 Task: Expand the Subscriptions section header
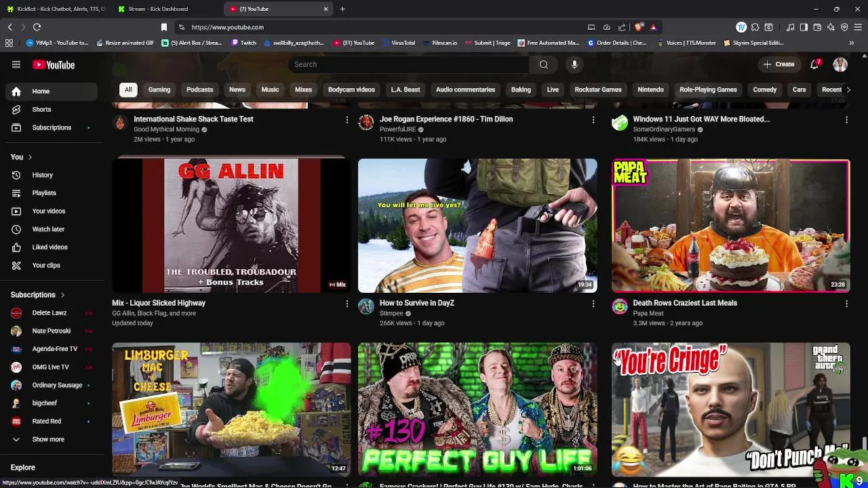tap(38, 295)
